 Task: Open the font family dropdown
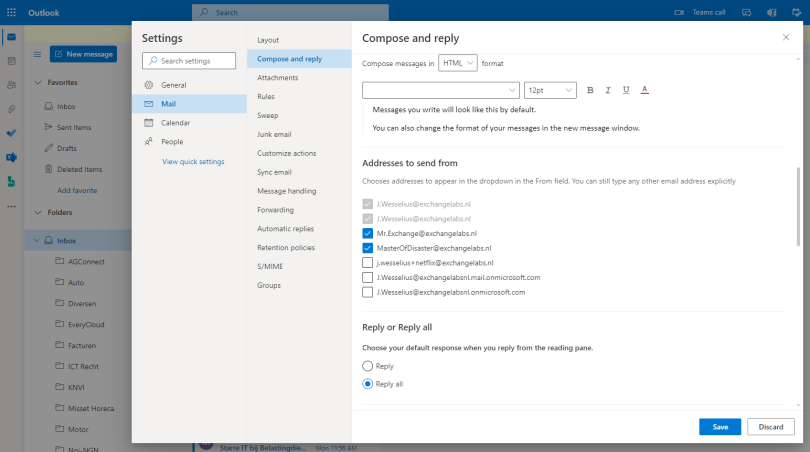440,90
